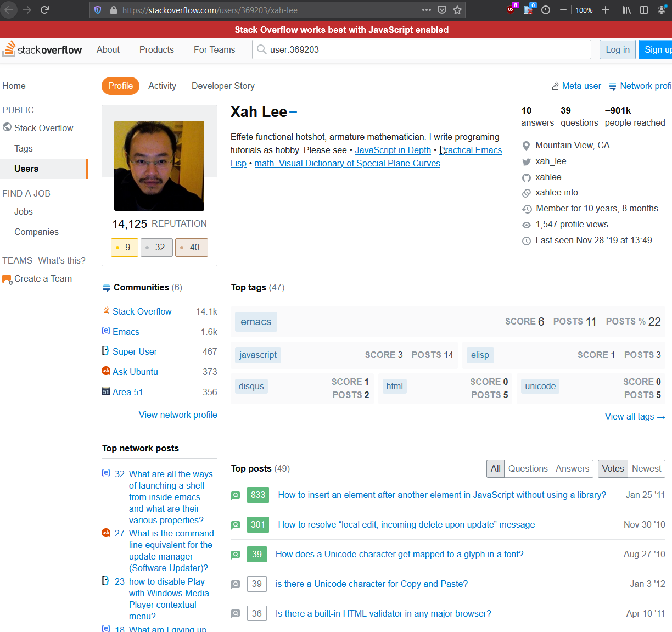This screenshot has width=672, height=632.
Task: Open the About menu item
Action: pyautogui.click(x=108, y=49)
